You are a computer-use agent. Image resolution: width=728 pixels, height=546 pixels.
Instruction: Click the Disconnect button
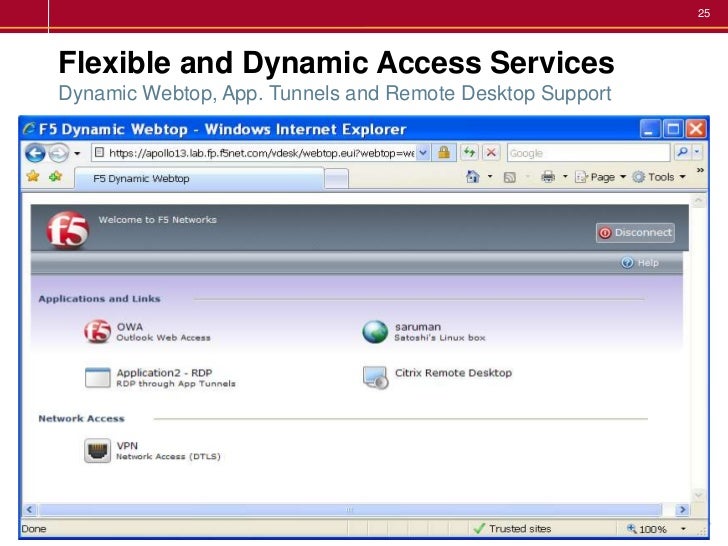(x=635, y=233)
